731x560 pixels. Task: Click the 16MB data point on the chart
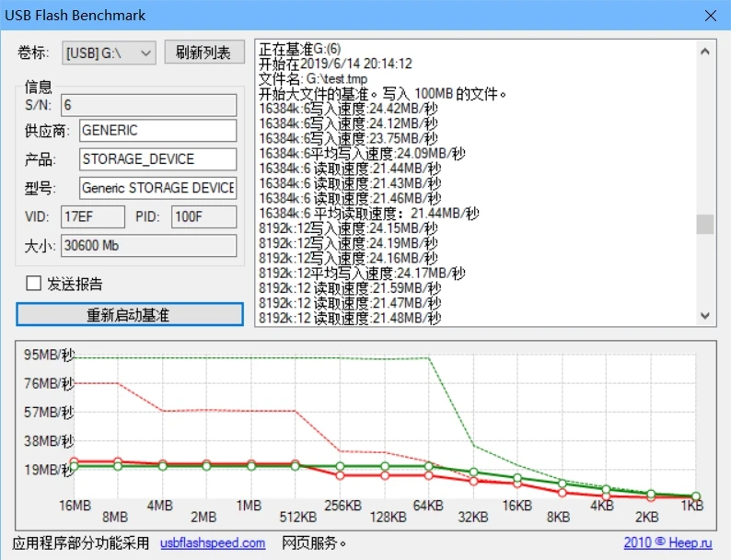click(75, 466)
